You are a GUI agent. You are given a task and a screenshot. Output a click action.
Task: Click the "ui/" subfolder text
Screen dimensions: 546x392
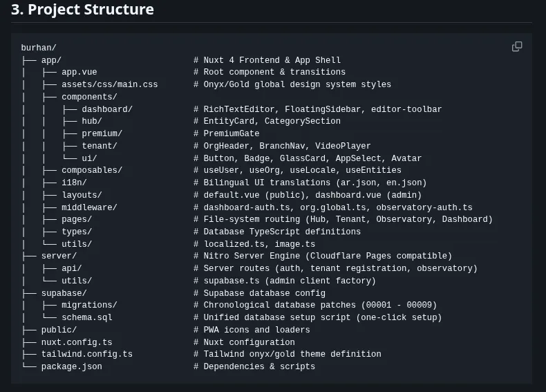pos(89,158)
